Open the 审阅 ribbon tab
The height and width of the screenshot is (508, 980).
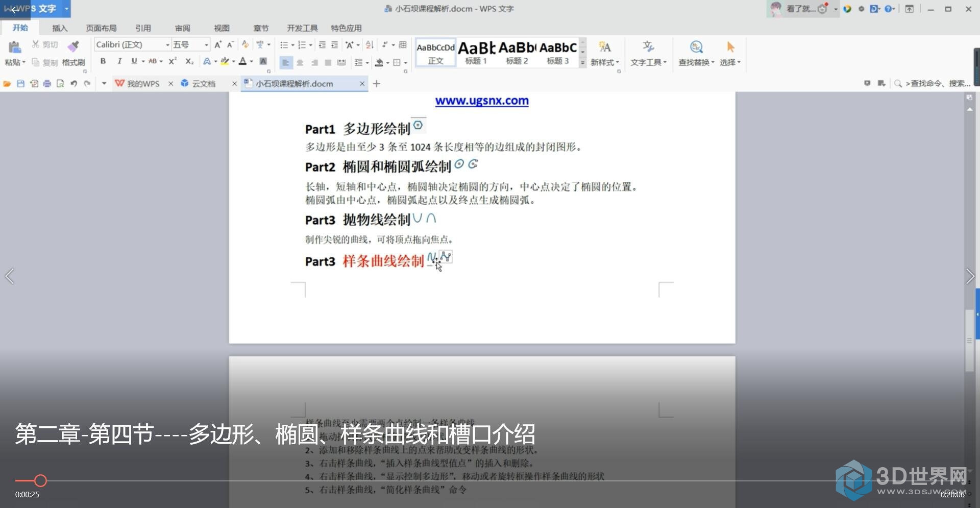coord(182,28)
